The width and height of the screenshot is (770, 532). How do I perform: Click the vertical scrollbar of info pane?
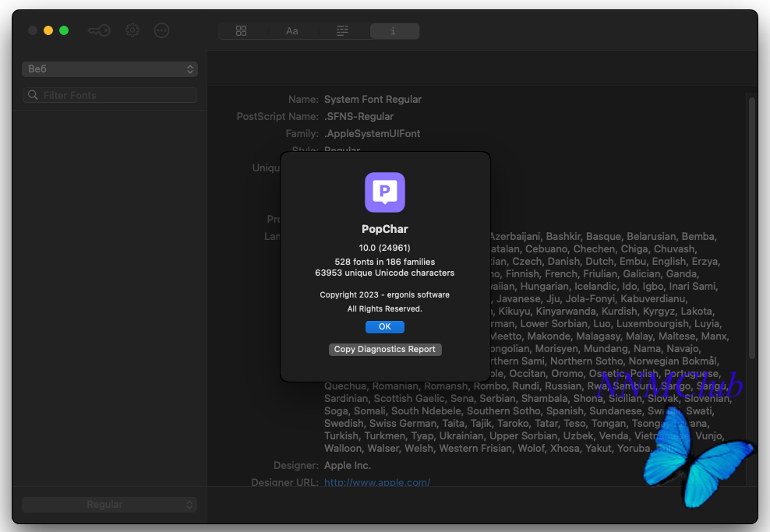pyautogui.click(x=752, y=228)
